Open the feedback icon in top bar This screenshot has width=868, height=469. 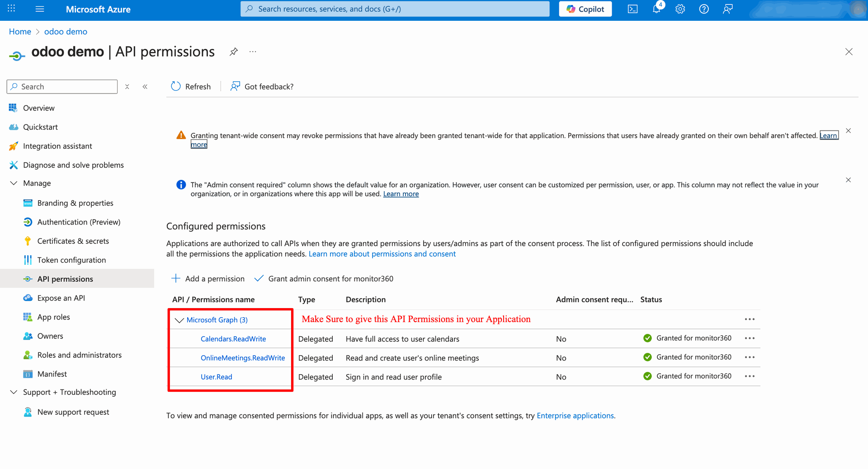(x=727, y=9)
